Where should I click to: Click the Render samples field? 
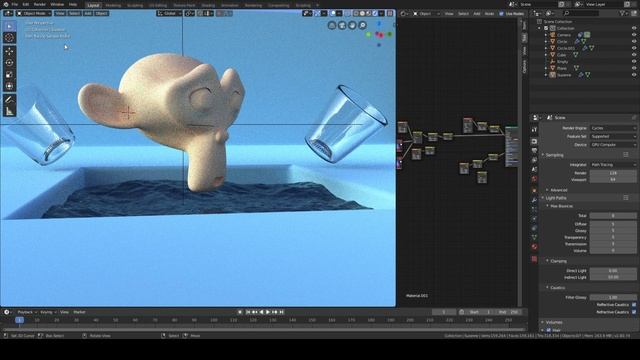(613, 173)
